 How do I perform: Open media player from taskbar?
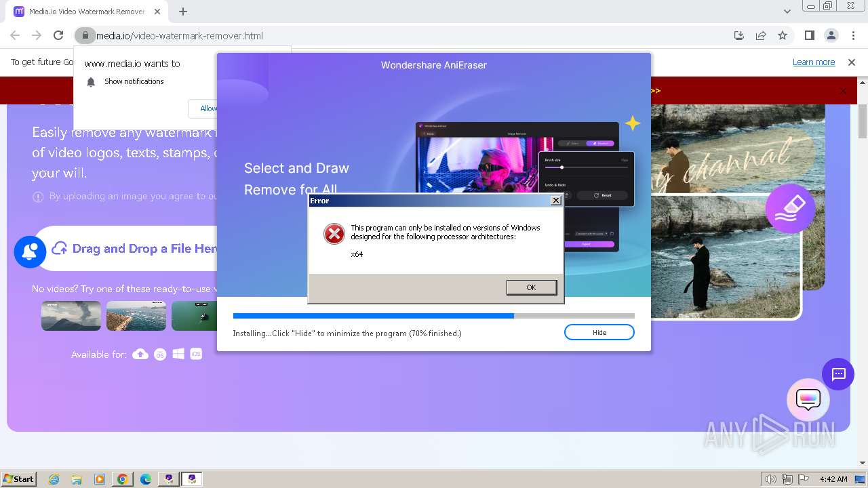(100, 479)
